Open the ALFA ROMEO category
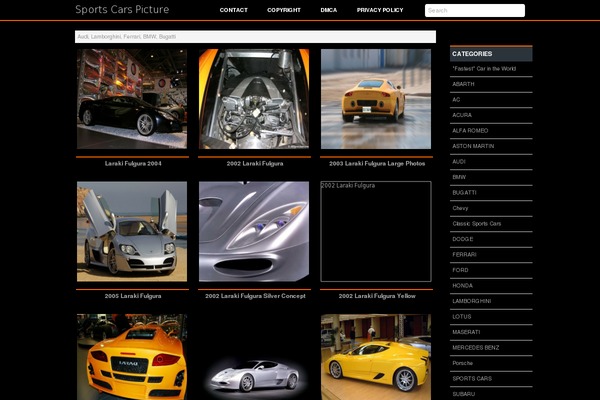600x400 pixels. [x=470, y=131]
